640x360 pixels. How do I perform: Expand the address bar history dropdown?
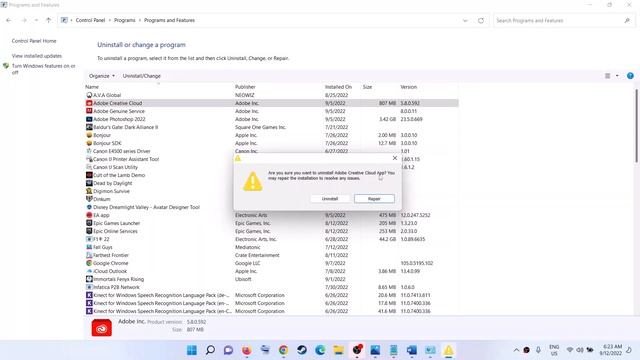pos(465,20)
